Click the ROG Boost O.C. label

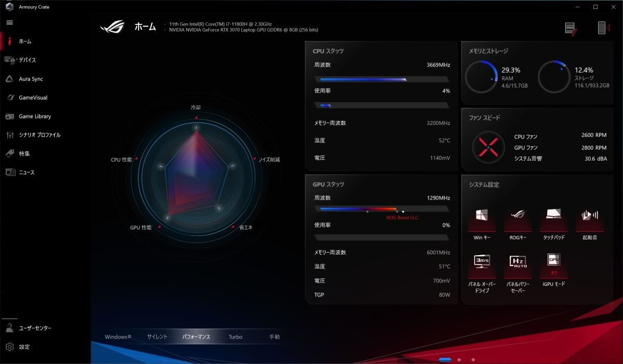[402, 218]
